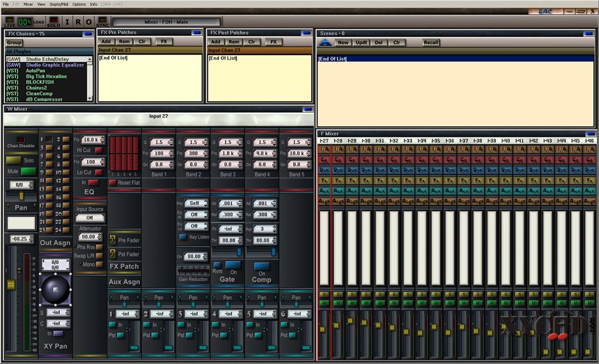599x364 pixels.
Task: Toggle the Solo button in W Mixer
Action: [13, 160]
